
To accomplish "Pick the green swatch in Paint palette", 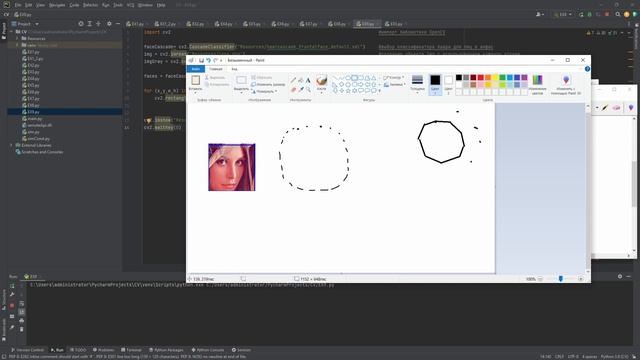I will point(502,77).
